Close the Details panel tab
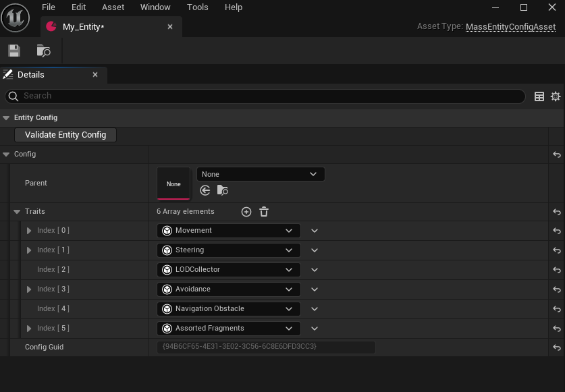The height and width of the screenshot is (392, 565). point(95,75)
